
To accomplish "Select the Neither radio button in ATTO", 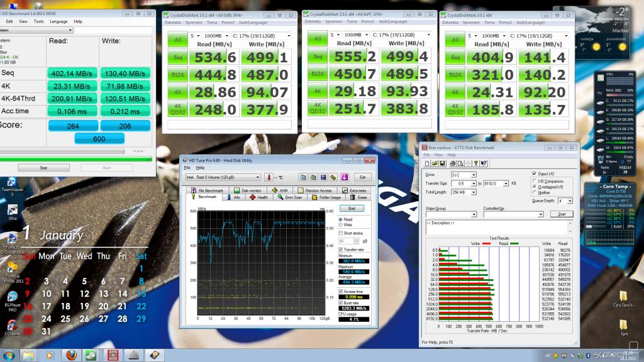I will [x=535, y=192].
